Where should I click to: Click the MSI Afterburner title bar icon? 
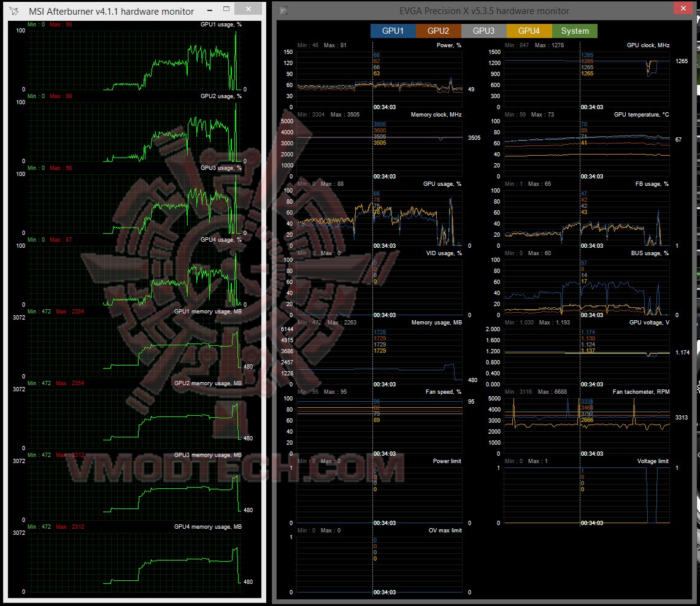(14, 11)
